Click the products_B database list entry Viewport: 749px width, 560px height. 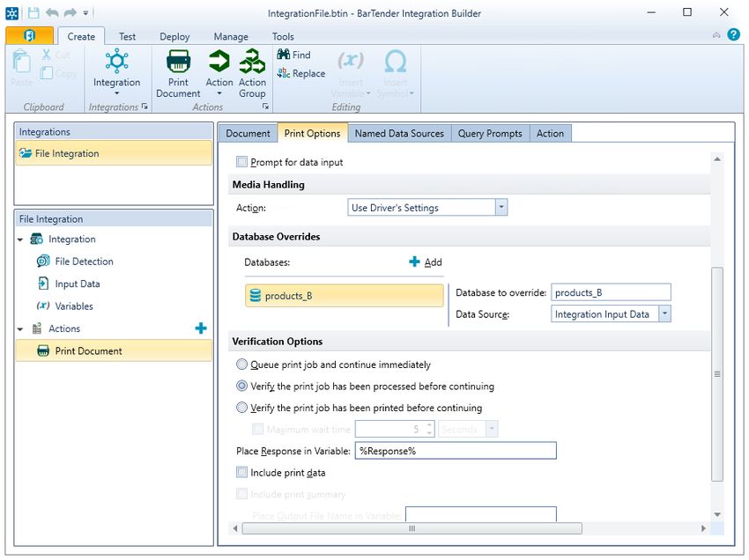(x=344, y=296)
